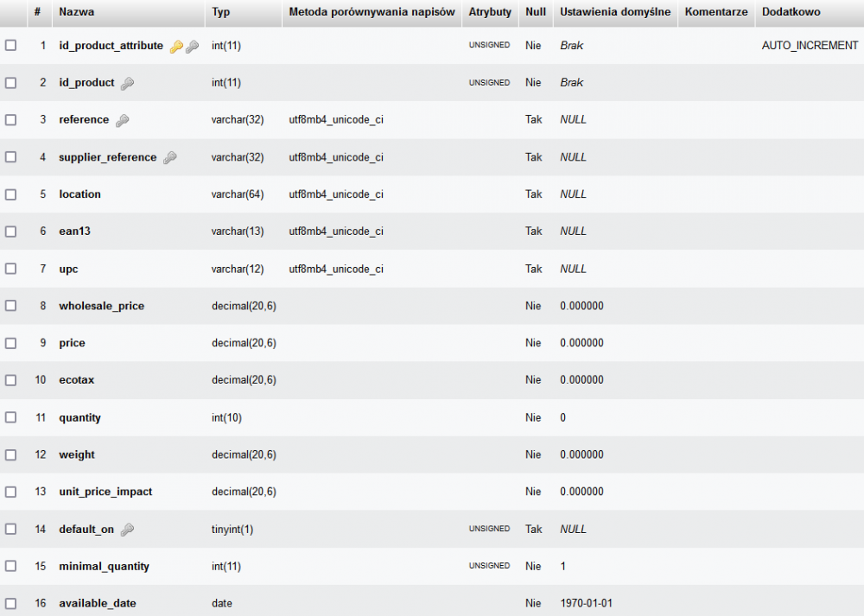Click the minimal_quantity field name
Image resolution: width=864 pixels, height=616 pixels.
tap(104, 567)
